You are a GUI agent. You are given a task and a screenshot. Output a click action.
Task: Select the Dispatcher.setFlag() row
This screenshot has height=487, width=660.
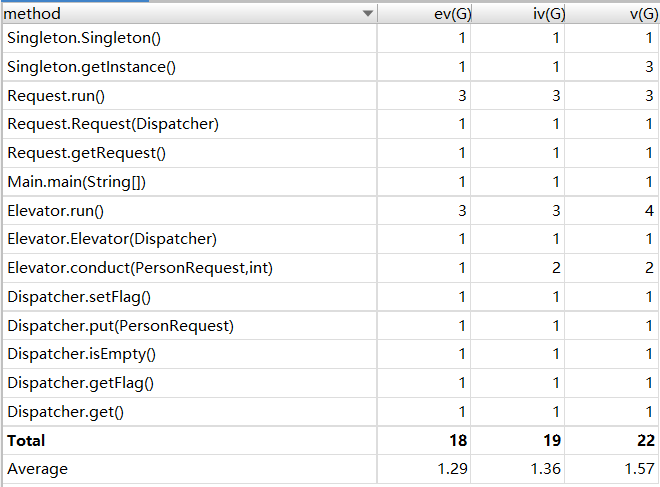coord(330,297)
